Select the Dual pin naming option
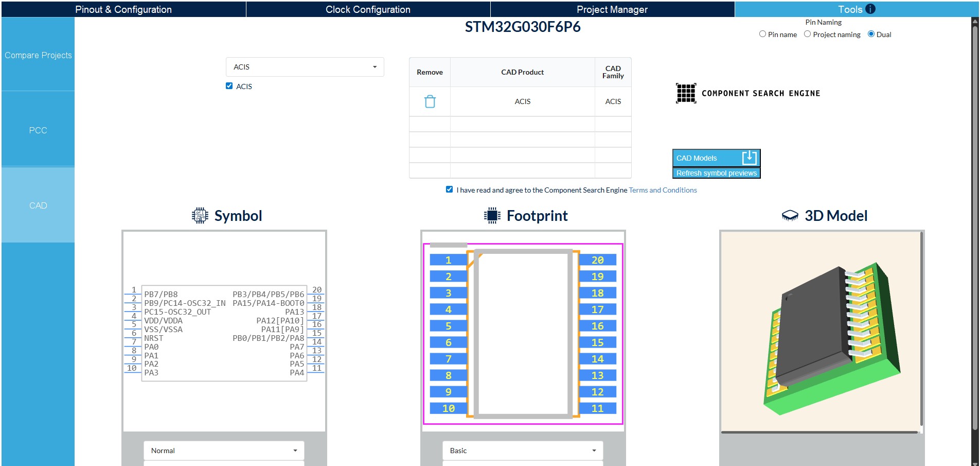 pyautogui.click(x=871, y=34)
